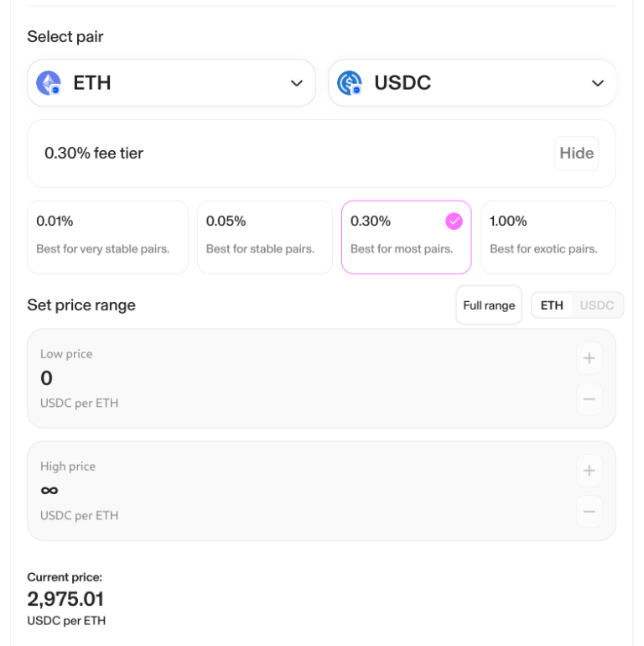Switch price denomination to ETH

pyautogui.click(x=552, y=305)
